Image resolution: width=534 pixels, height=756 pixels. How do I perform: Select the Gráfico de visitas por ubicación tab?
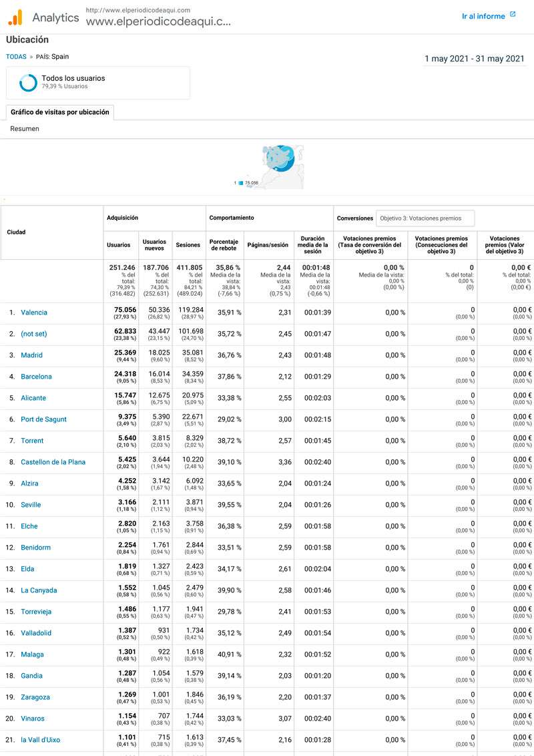pos(60,112)
